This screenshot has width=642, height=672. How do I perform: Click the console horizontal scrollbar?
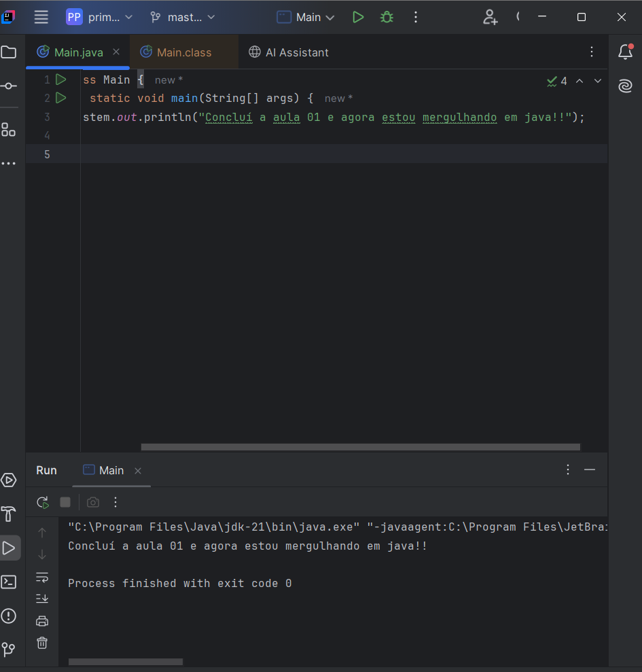[x=126, y=662]
